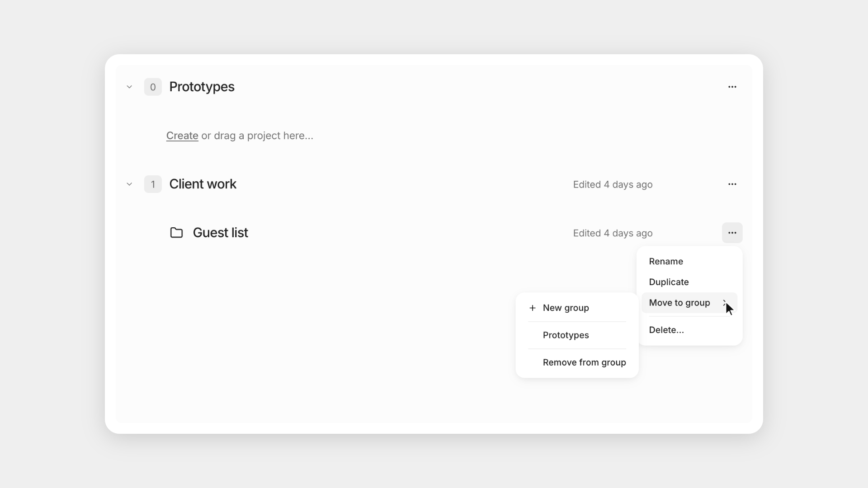Open the Guest list project
This screenshot has width=868, height=488.
pos(220,233)
